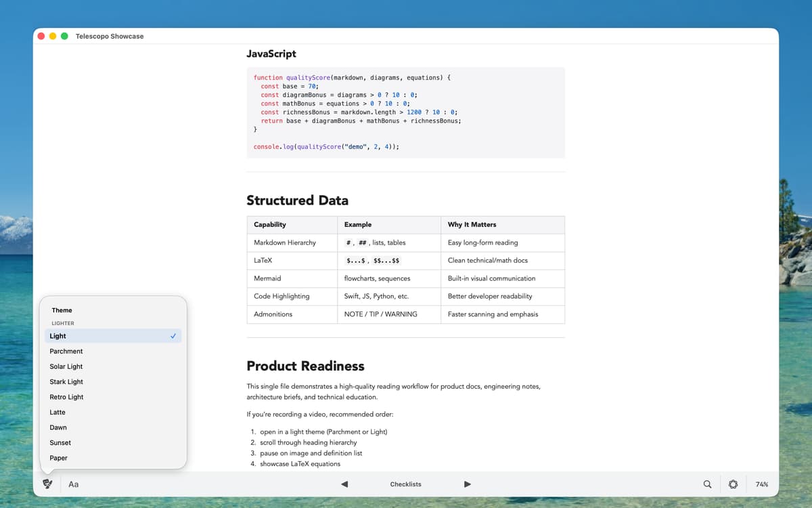This screenshot has height=508, width=812.
Task: Go to previous section with left arrow
Action: pos(344,484)
